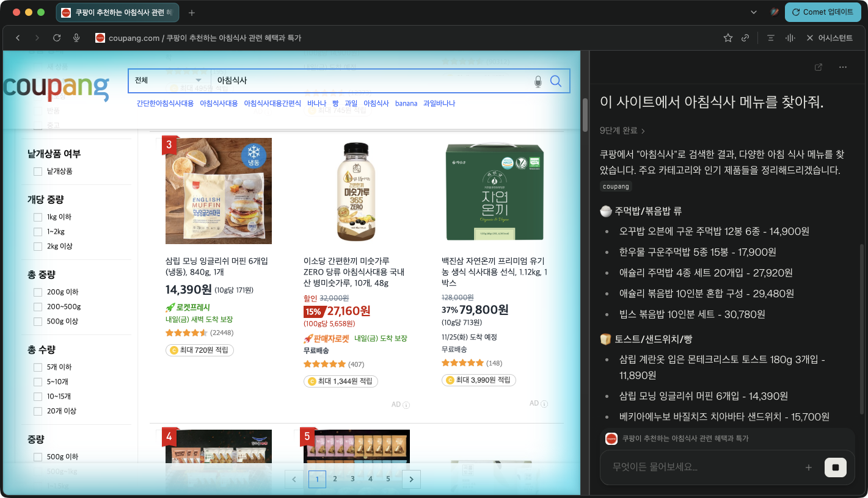Go forward with the forward arrow icon
The width and height of the screenshot is (868, 498).
(x=37, y=38)
